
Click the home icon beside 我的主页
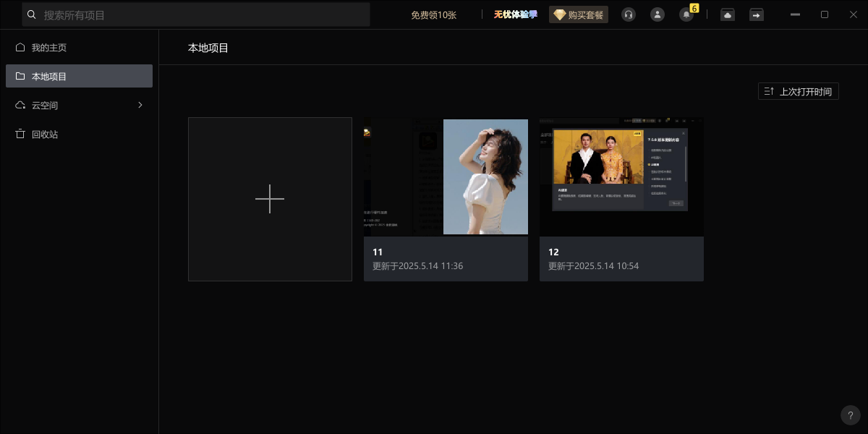(20, 47)
